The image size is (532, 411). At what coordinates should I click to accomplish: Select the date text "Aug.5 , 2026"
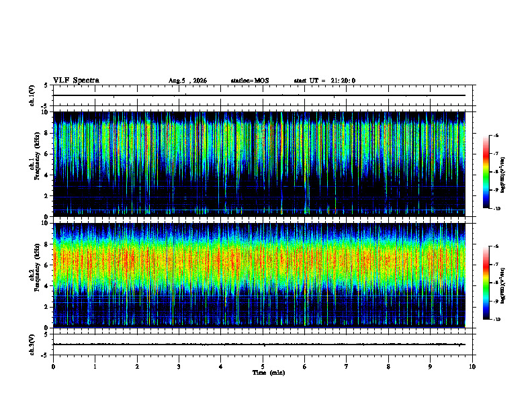click(x=187, y=81)
